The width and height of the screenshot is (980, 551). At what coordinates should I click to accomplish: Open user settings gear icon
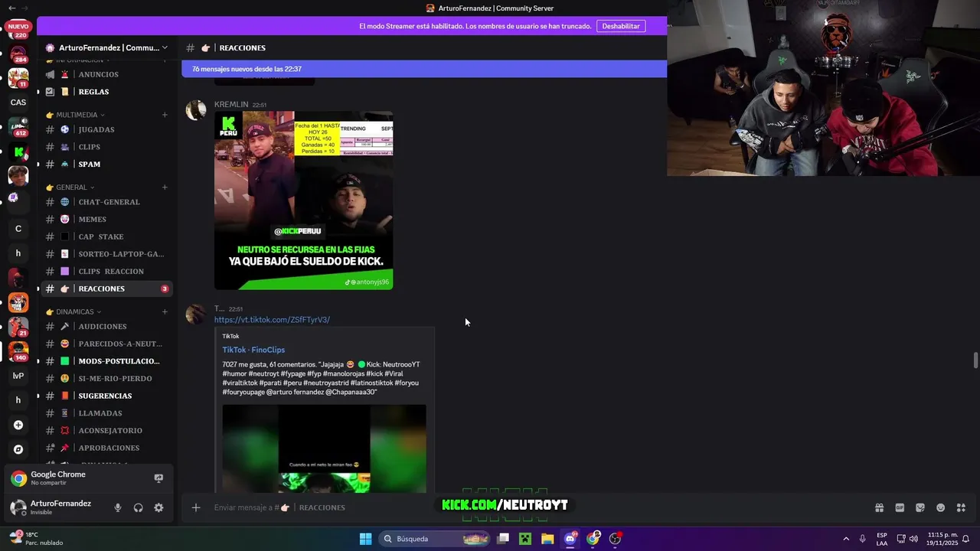158,507
